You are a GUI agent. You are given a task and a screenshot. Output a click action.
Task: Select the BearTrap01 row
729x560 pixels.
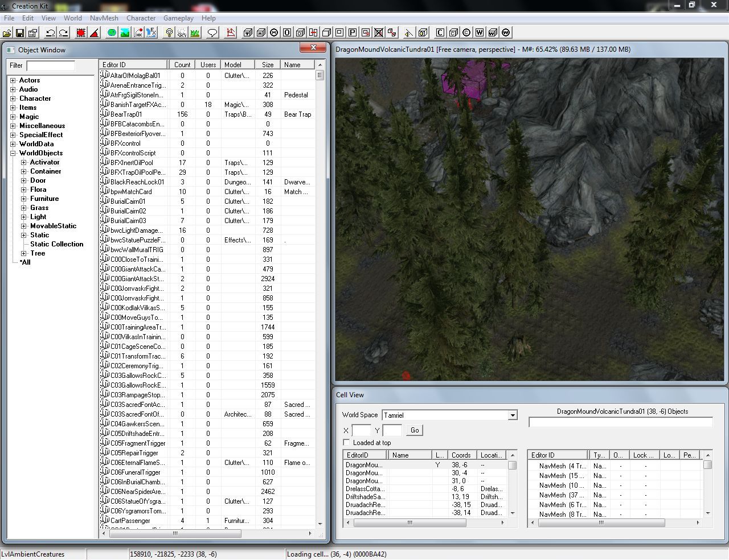tap(207, 114)
